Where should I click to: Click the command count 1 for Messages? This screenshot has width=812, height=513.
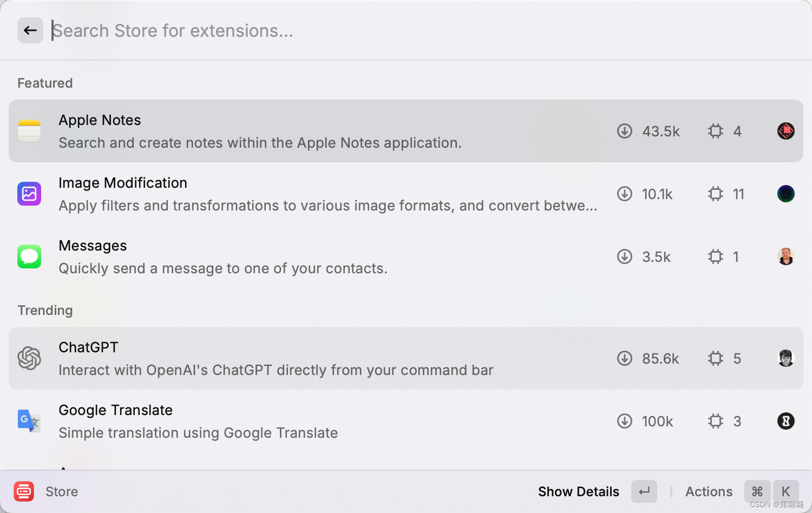[736, 257]
